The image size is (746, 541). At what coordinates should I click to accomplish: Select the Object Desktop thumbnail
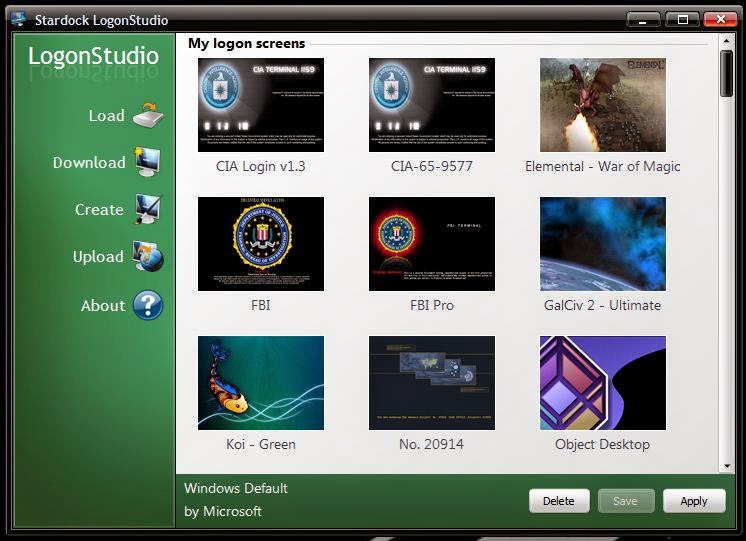tap(602, 383)
